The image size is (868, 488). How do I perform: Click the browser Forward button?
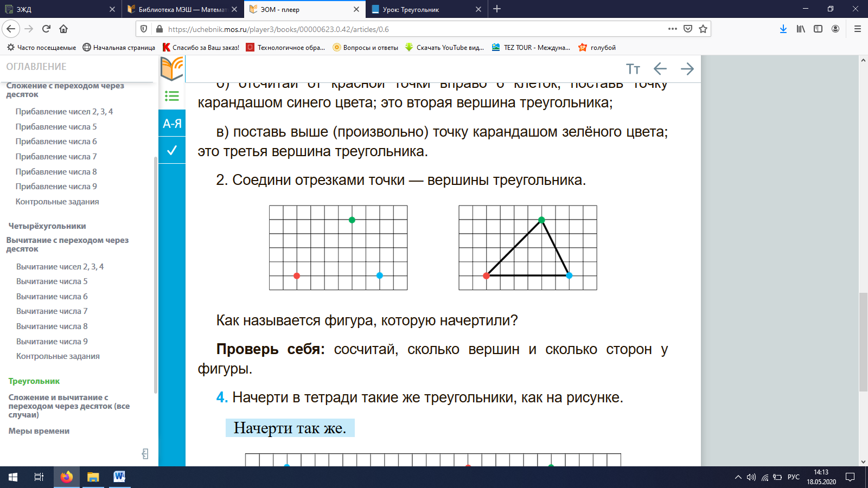pos(29,29)
